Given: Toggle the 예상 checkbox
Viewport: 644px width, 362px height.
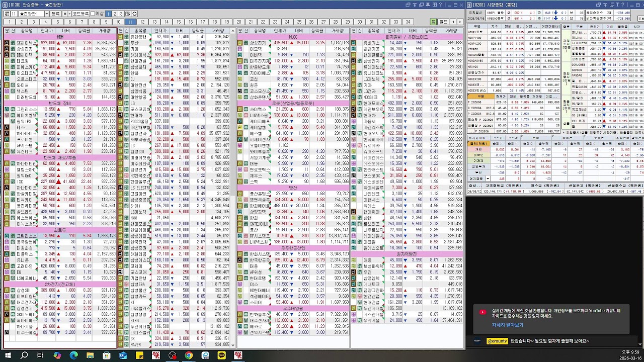Looking at the screenshot, I should click(x=93, y=14).
